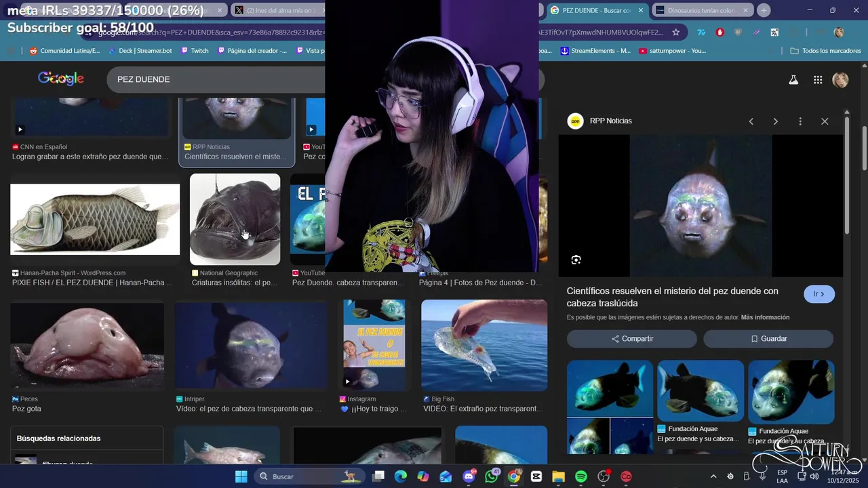
Task: Open the Hanan-Pacha Spirit fish illustration
Action: tap(95, 219)
